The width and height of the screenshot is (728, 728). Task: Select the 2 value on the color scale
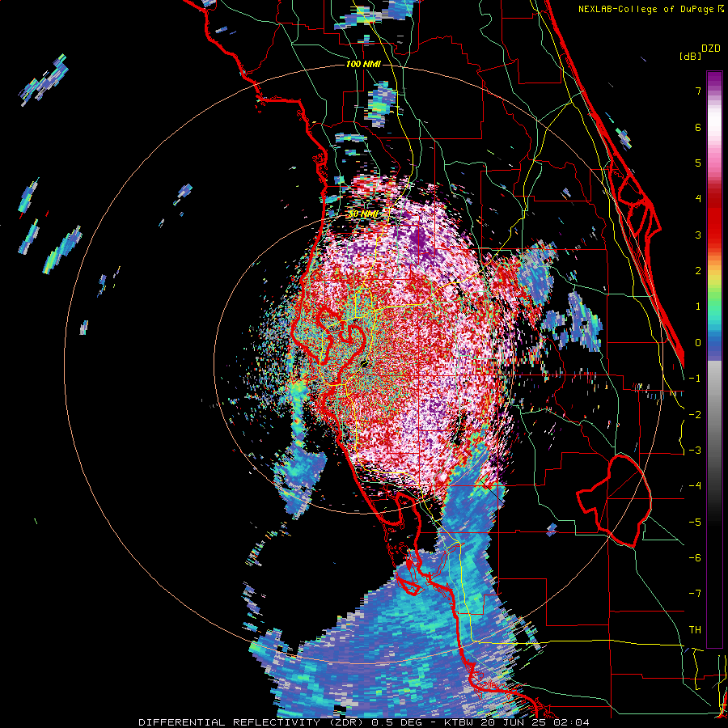tap(698, 271)
